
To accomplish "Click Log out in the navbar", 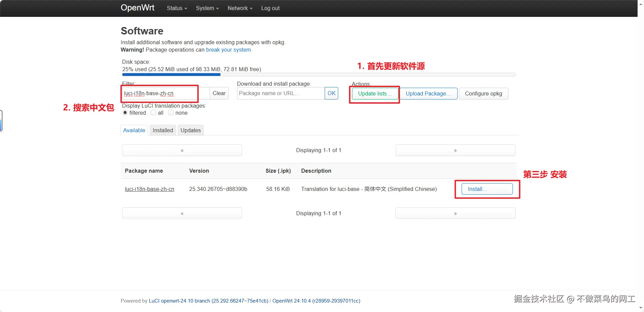I will tap(270, 8).
